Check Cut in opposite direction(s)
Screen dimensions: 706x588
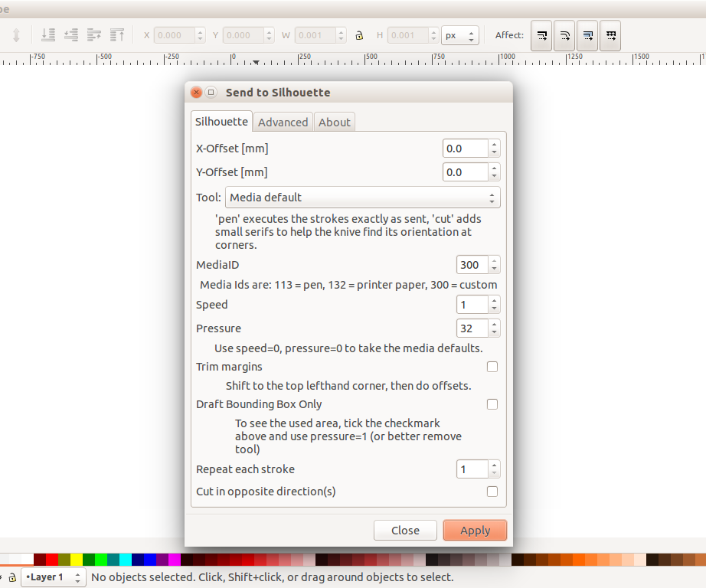click(x=492, y=491)
